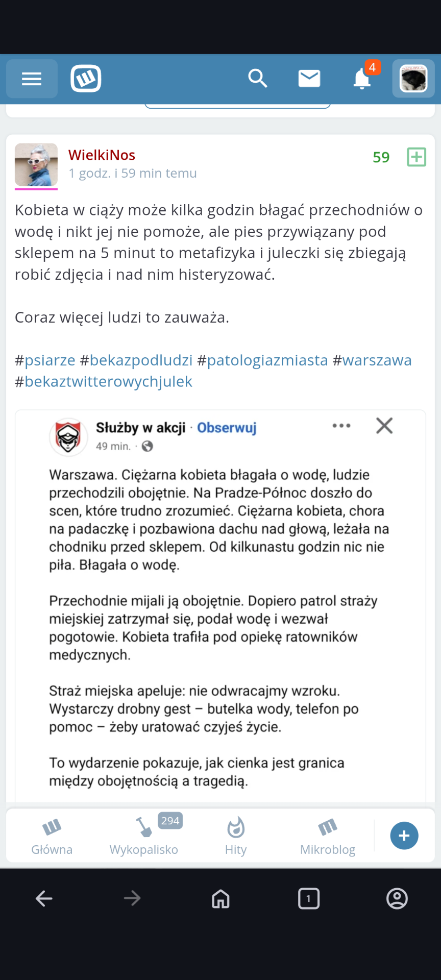Click the blue add new entry button
The height and width of the screenshot is (980, 441).
[404, 836]
